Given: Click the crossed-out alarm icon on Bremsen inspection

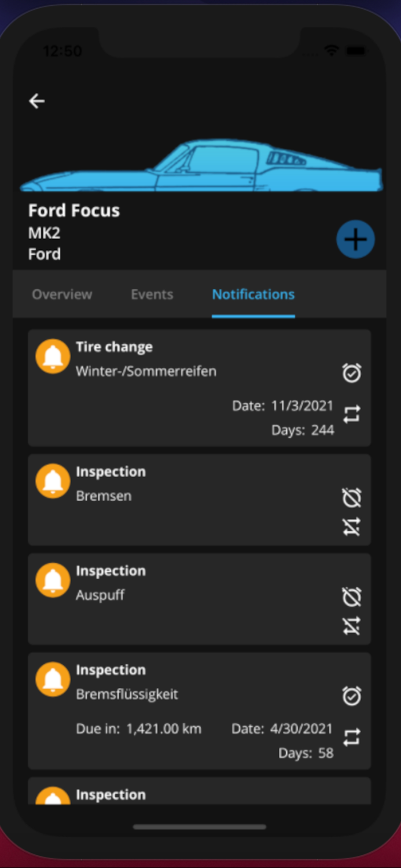Looking at the screenshot, I should (x=352, y=498).
